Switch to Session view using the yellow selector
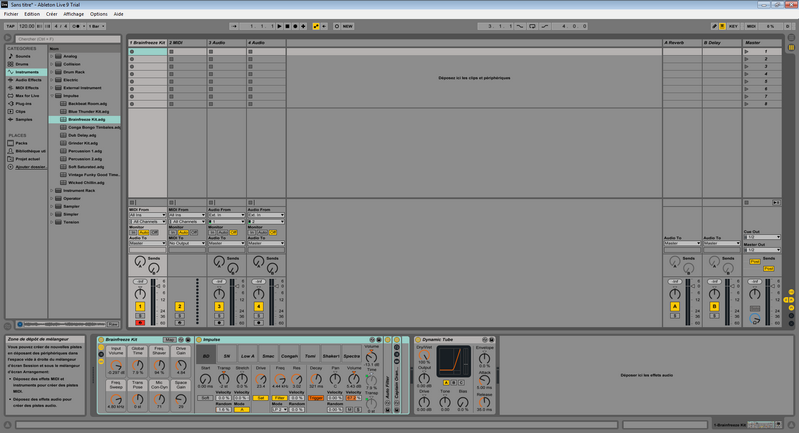This screenshot has width=799, height=433. (791, 47)
